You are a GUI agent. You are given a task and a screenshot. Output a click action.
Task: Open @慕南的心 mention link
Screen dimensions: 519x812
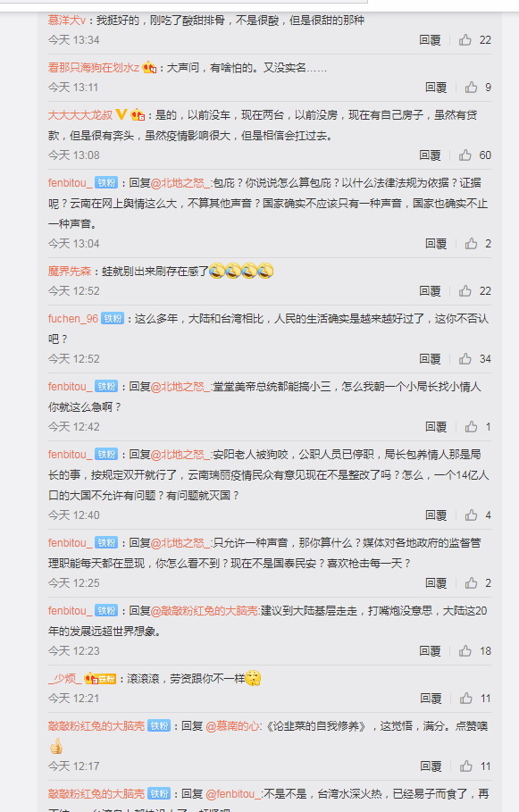pyautogui.click(x=232, y=726)
